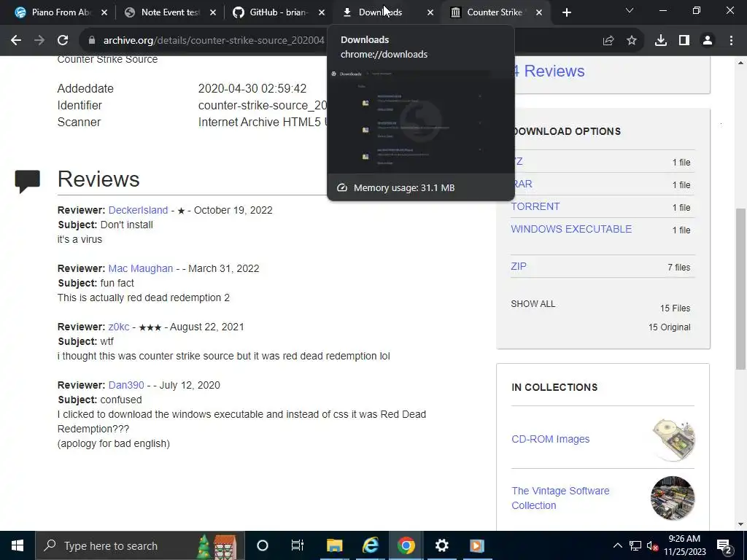Open The Vintage Software Collection link
Viewport: 747px width, 560px height.
(x=560, y=498)
